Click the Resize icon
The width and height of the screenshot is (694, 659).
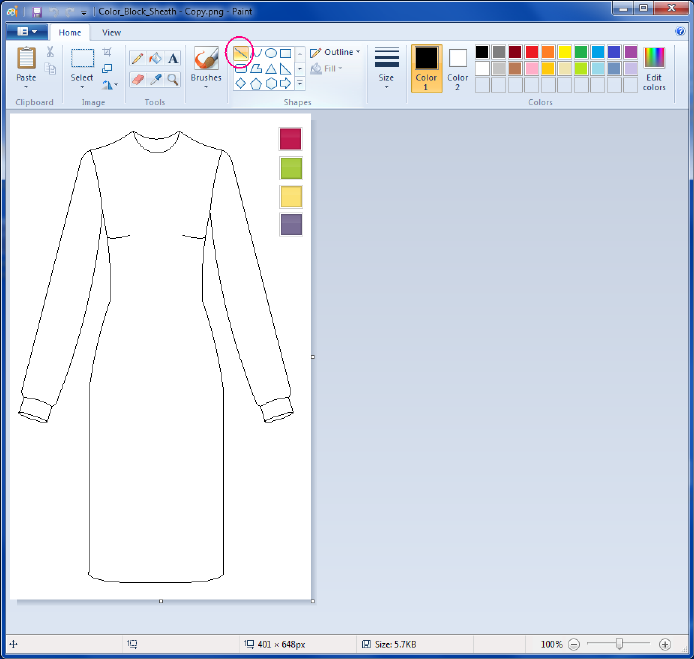coord(107,69)
